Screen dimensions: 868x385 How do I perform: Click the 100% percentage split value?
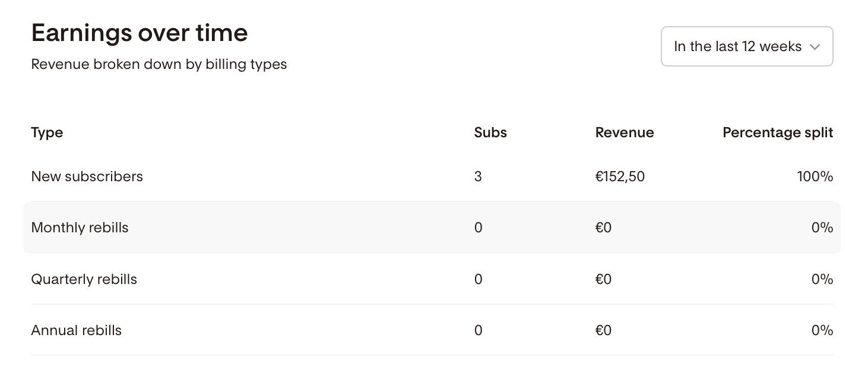point(815,176)
